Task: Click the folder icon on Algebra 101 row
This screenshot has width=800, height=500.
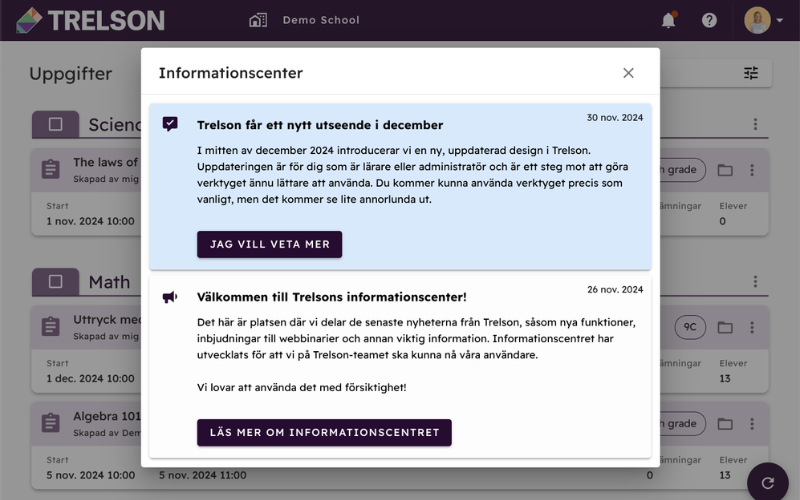Action: [725, 423]
